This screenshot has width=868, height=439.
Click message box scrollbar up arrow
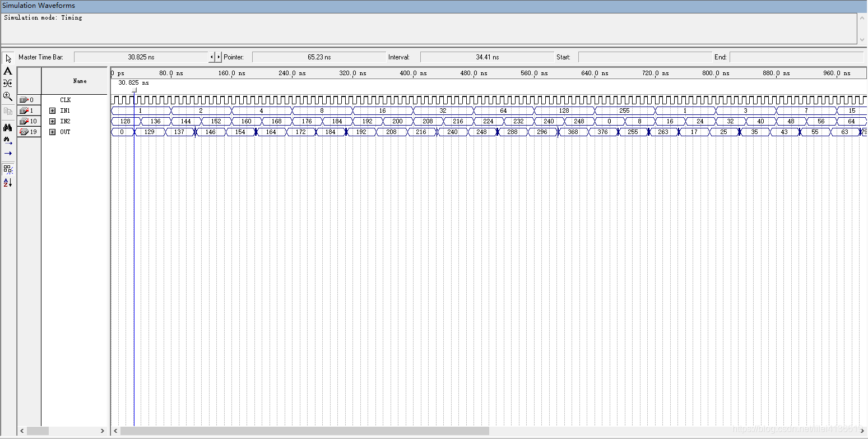tap(862, 17)
